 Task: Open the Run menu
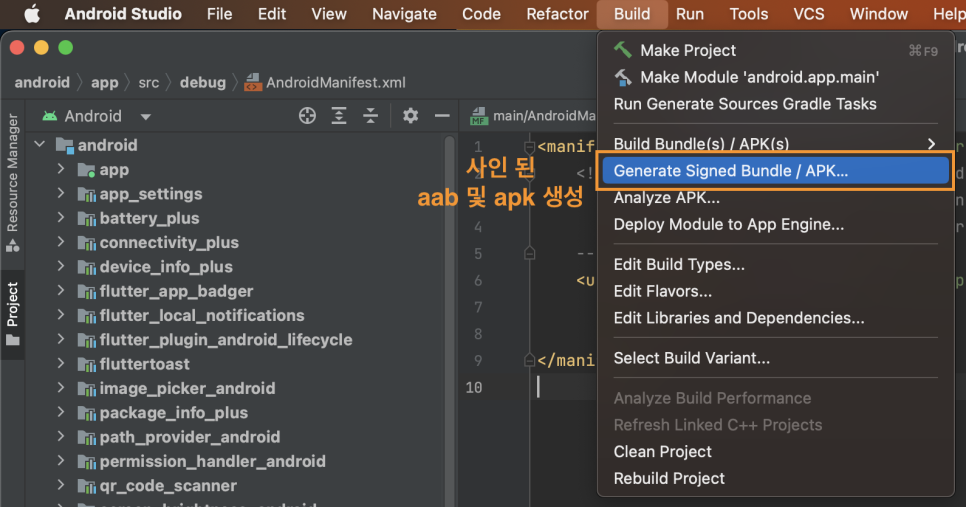689,14
